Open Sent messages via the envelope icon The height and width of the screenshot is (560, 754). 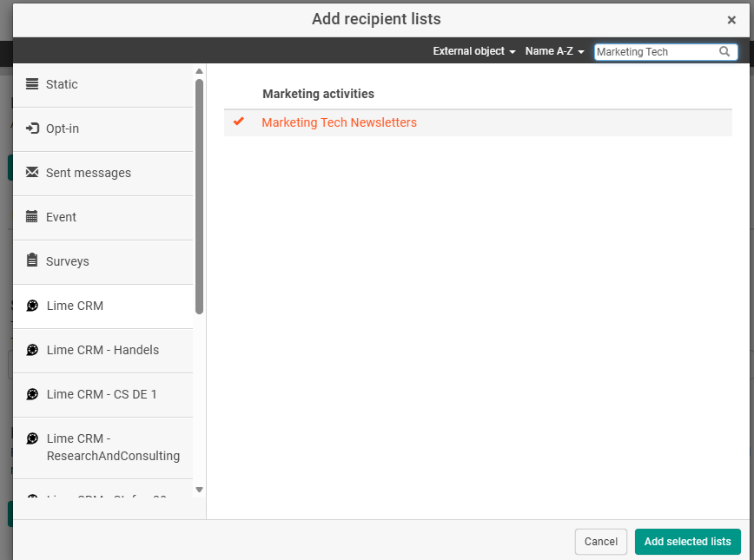(x=32, y=173)
